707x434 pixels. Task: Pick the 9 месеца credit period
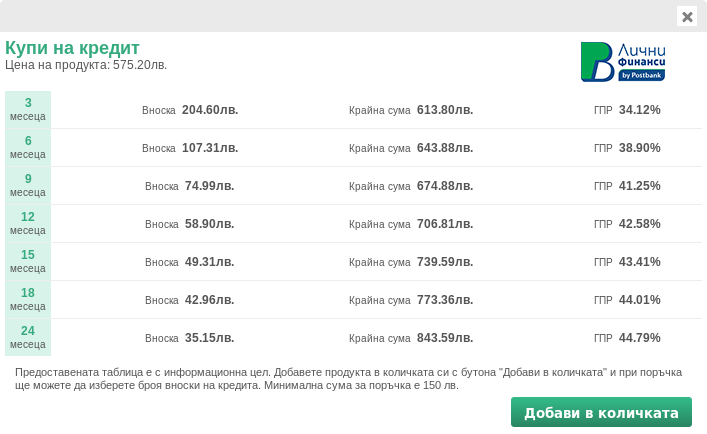pos(28,185)
